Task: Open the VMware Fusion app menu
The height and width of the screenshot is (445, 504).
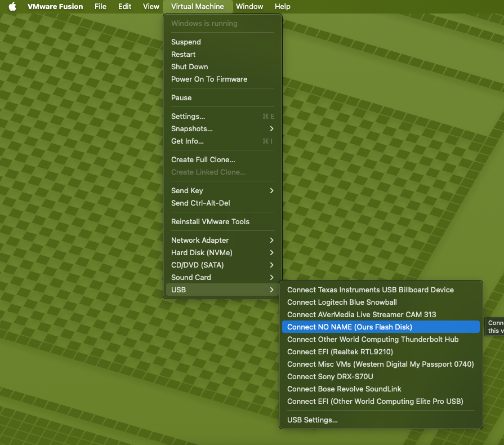Action: click(x=55, y=6)
